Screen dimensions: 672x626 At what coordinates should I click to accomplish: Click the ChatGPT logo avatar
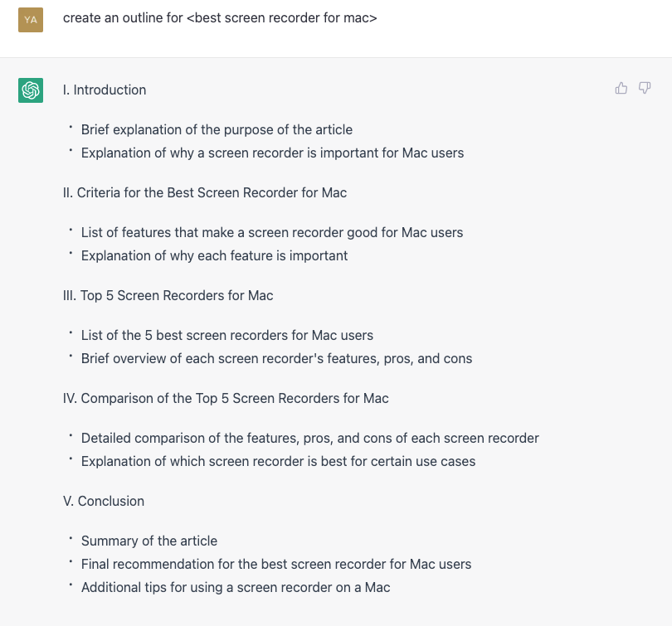[x=31, y=90]
